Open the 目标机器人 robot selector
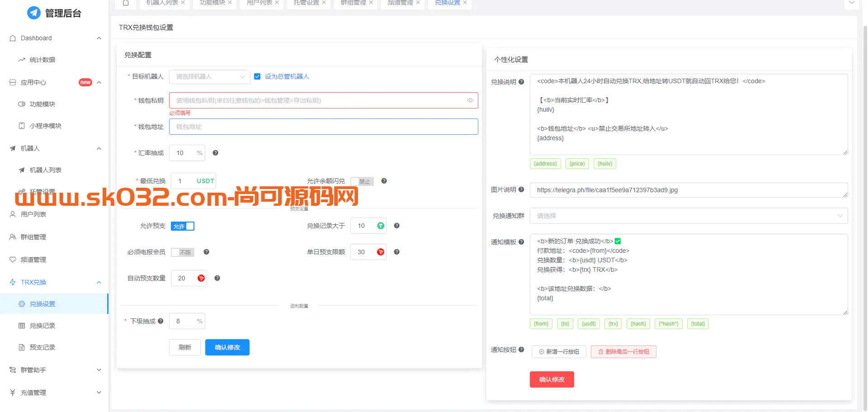Screen dimensions: 868x412 click(x=209, y=77)
